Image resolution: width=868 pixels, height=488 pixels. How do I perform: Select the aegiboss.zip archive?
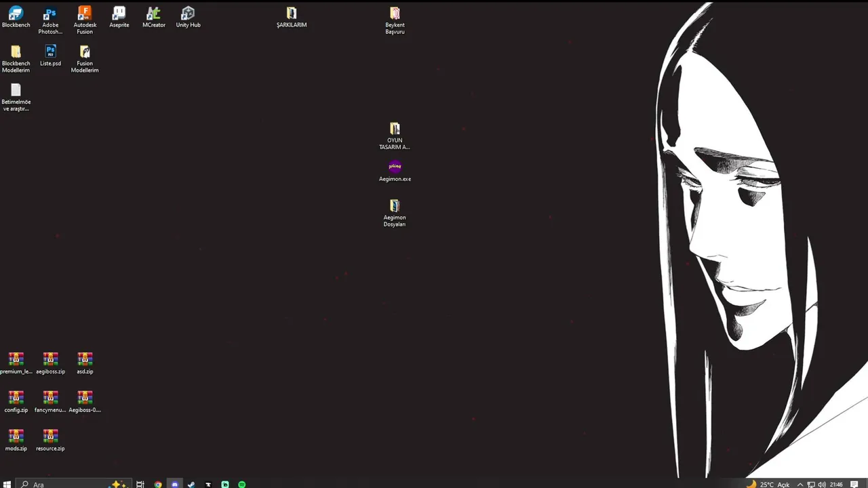pos(50,364)
